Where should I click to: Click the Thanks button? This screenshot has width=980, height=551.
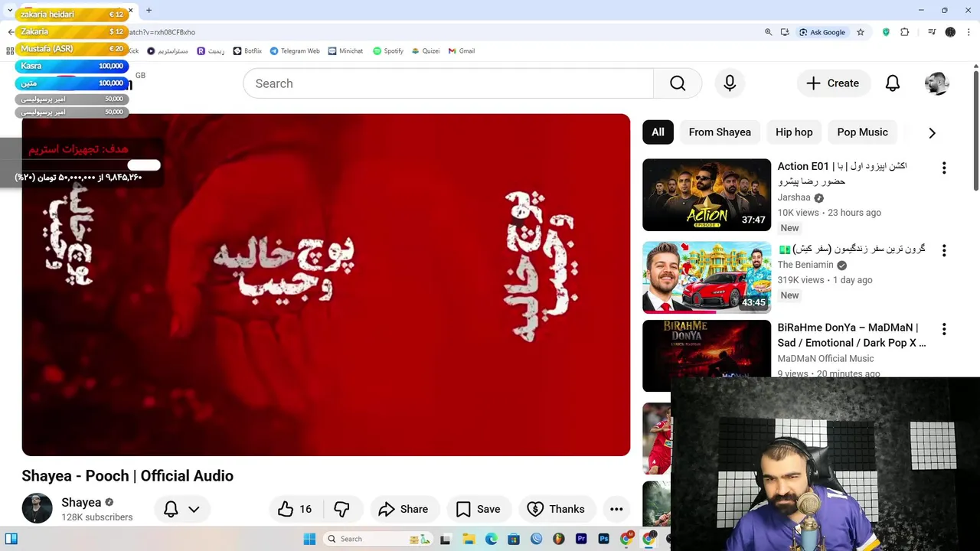[x=557, y=509]
